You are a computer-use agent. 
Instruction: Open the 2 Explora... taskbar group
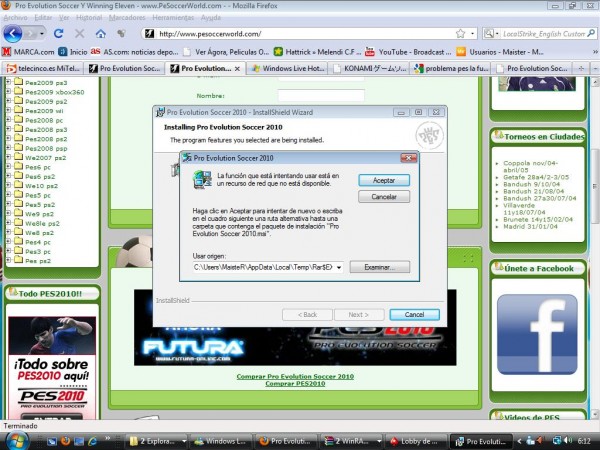(156, 441)
